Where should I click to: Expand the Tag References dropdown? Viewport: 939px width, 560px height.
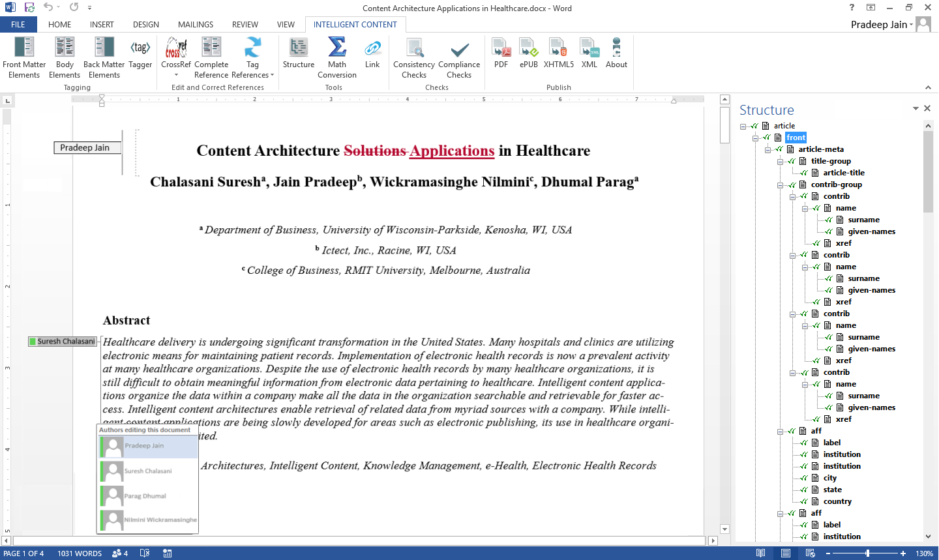(x=272, y=75)
